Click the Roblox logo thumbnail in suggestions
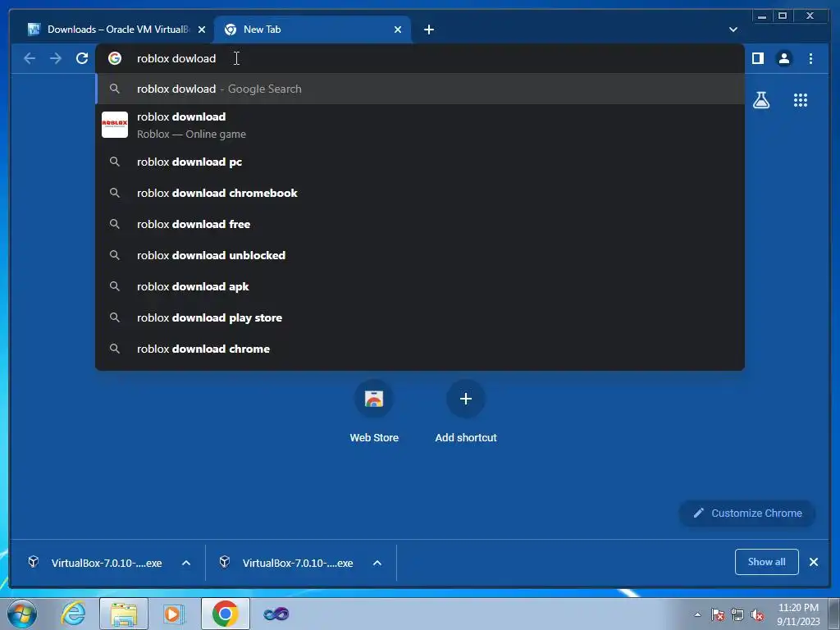This screenshot has width=840, height=630. click(115, 125)
